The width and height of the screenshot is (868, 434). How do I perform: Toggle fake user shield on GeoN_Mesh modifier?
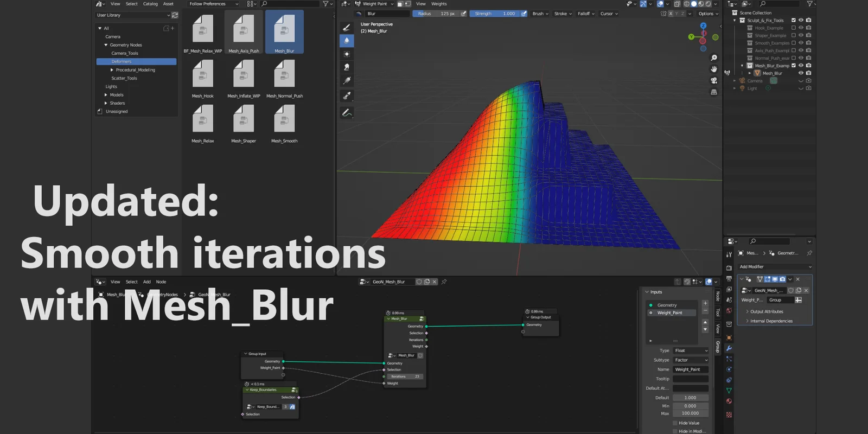(791, 291)
